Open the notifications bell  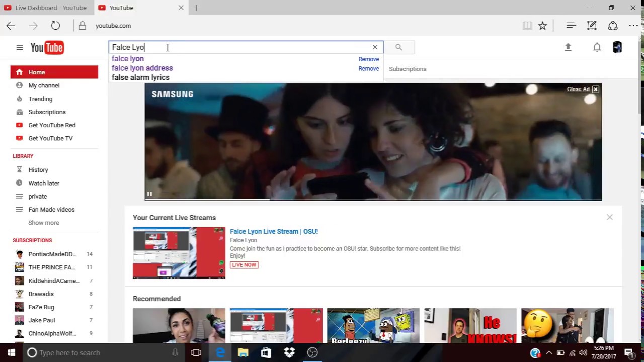point(597,47)
